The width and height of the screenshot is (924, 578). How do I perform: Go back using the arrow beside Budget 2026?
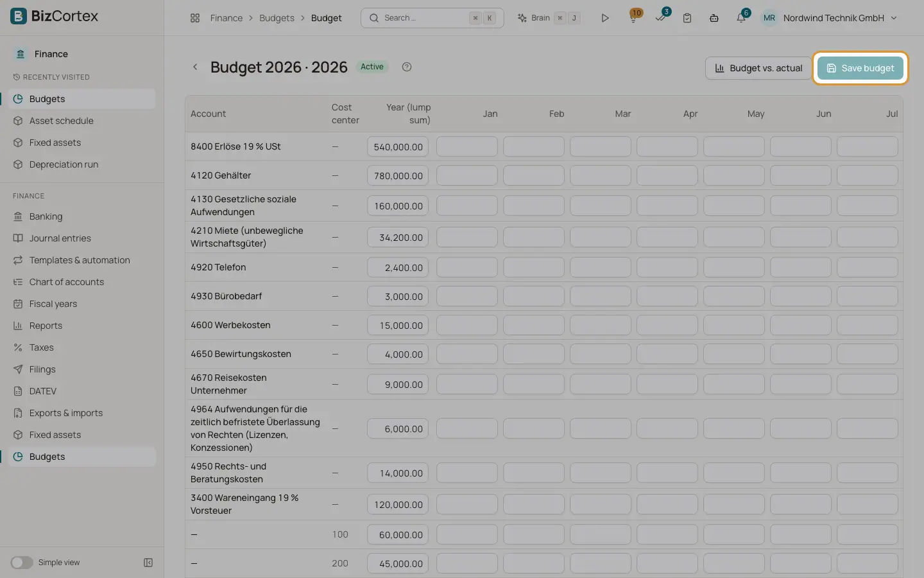[x=195, y=67]
